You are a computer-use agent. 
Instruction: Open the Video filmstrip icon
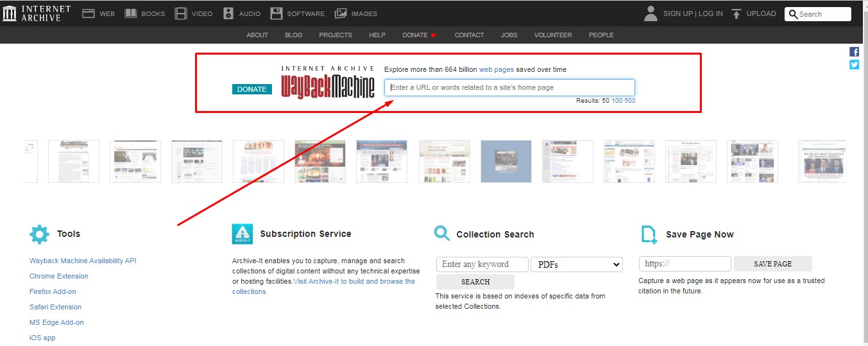[181, 13]
